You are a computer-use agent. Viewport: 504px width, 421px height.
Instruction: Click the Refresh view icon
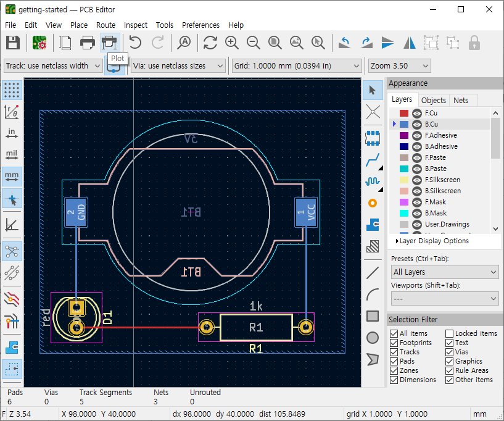click(x=210, y=43)
